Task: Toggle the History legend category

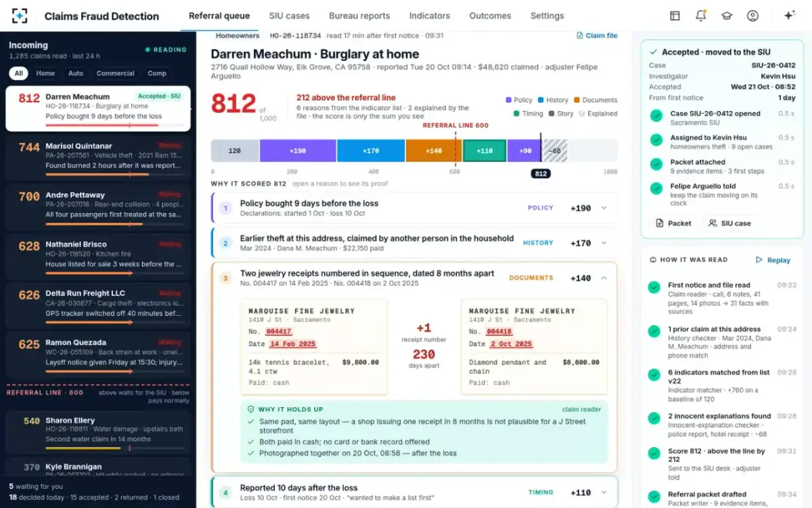Action: point(553,100)
